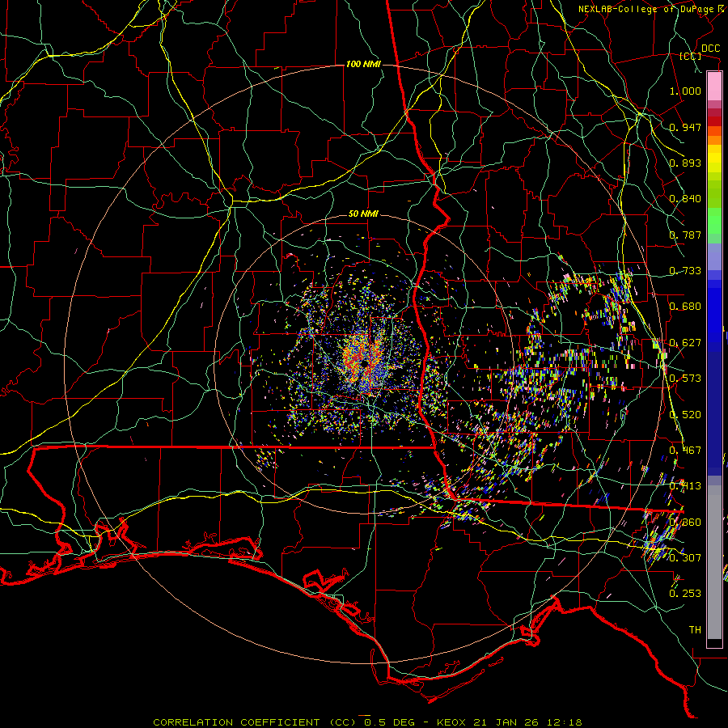Viewport: 728px width, 728px height.
Task: Click the 0.253 scale value
Action: (685, 594)
